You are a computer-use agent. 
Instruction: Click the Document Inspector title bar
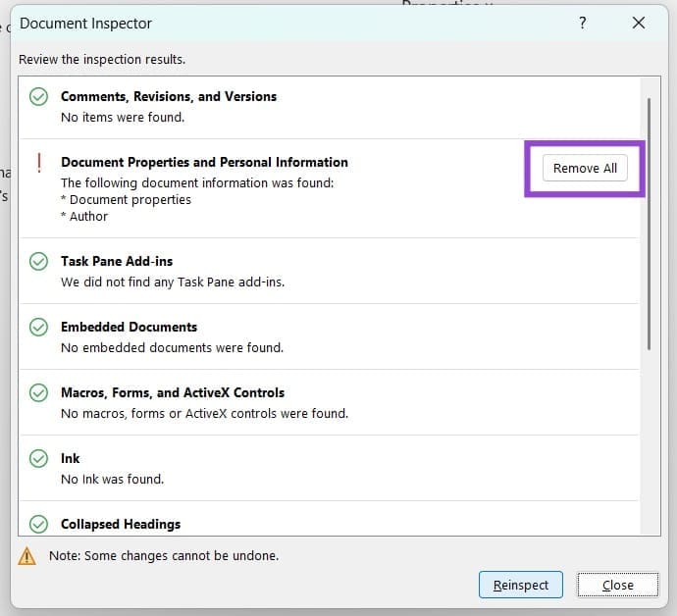coord(294,23)
